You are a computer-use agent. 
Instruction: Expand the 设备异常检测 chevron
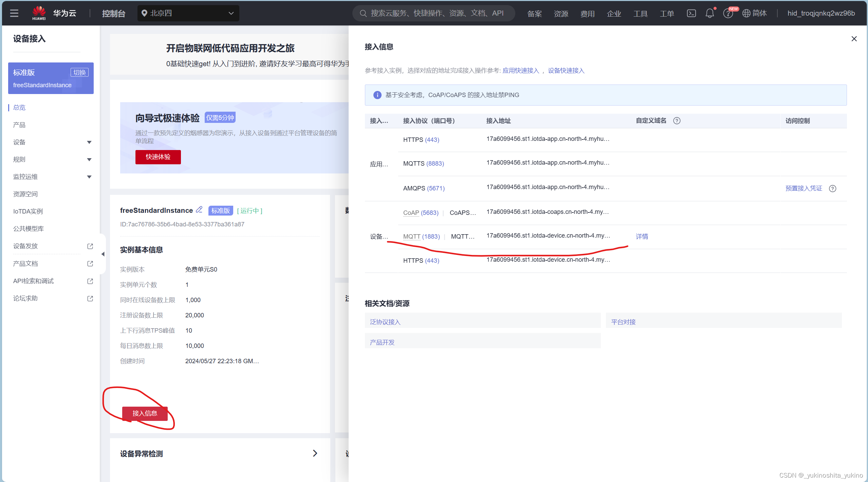tap(315, 453)
